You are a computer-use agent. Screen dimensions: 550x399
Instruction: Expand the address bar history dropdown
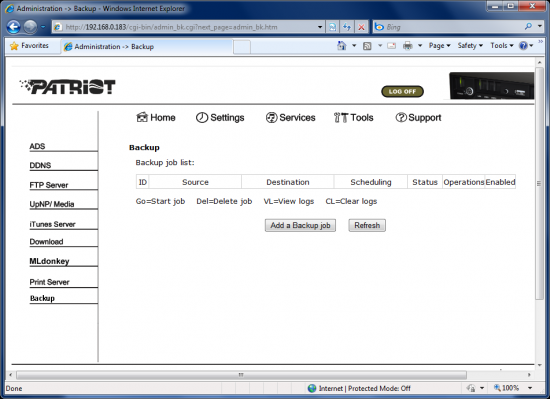click(x=320, y=27)
